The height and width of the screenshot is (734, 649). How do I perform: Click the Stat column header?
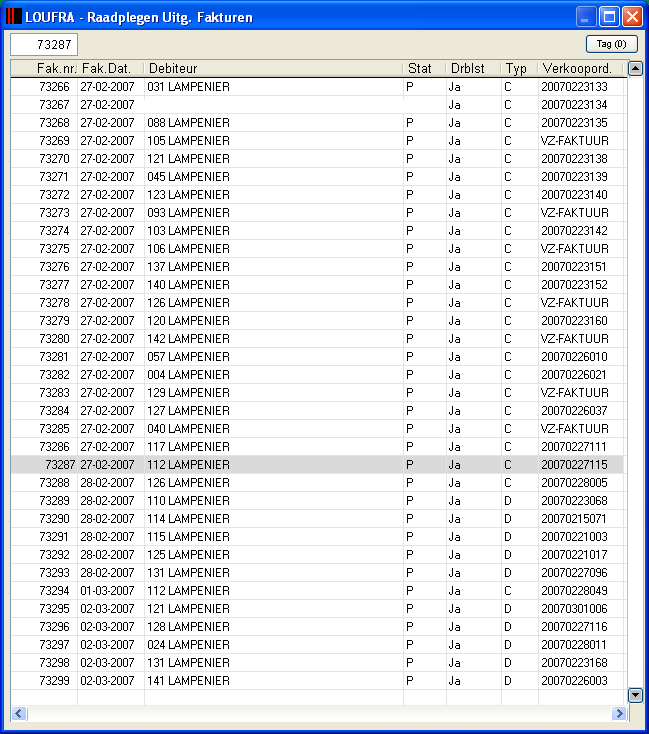(424, 68)
